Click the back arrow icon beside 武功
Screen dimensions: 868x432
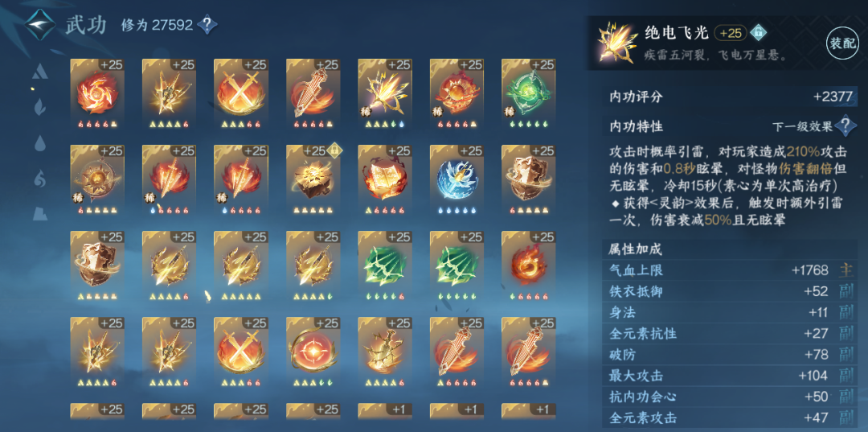(x=40, y=24)
